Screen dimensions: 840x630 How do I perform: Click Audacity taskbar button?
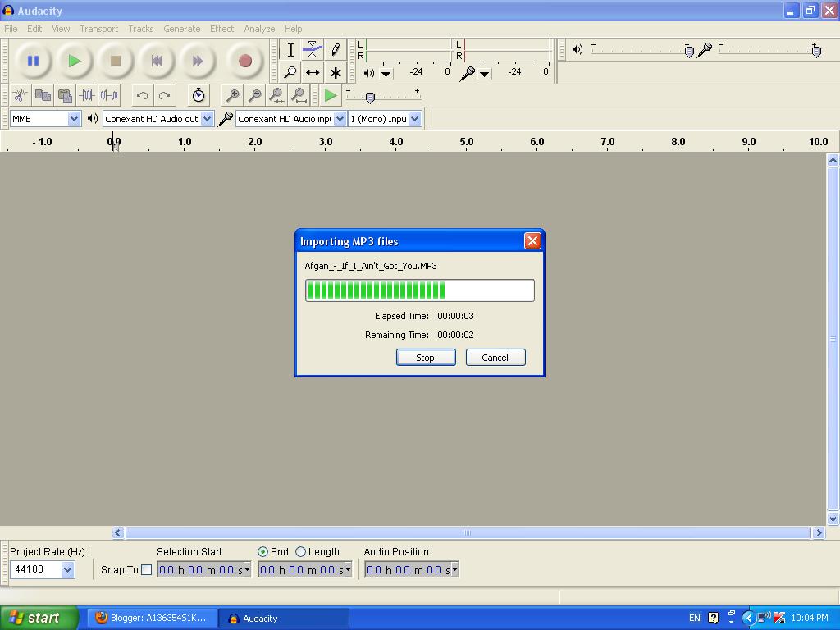[284, 619]
